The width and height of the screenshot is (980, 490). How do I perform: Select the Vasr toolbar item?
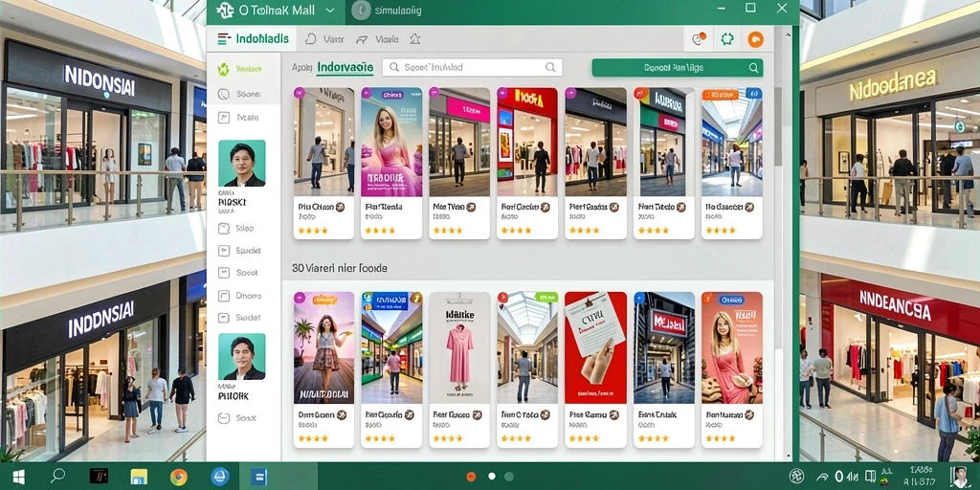(325, 39)
